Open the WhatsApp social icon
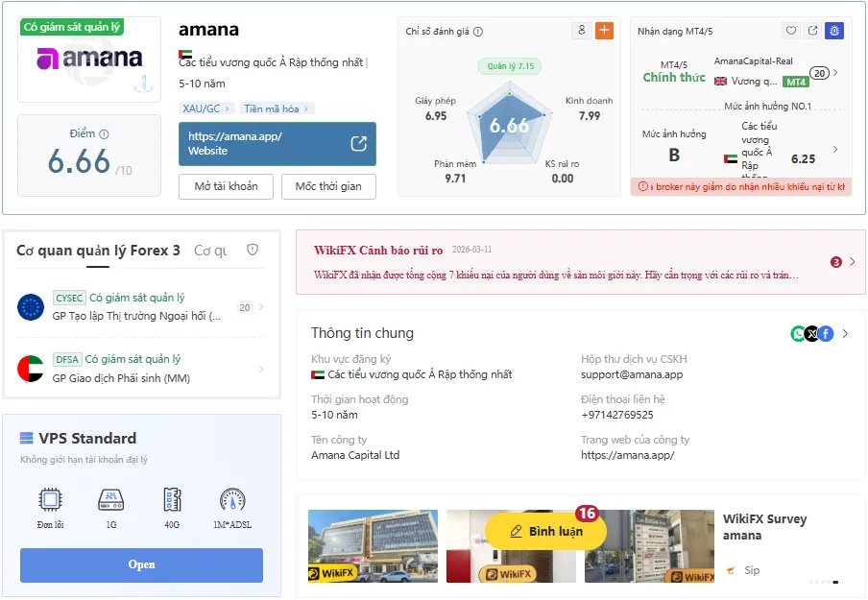Viewport: 868px width, 600px height. (798, 334)
